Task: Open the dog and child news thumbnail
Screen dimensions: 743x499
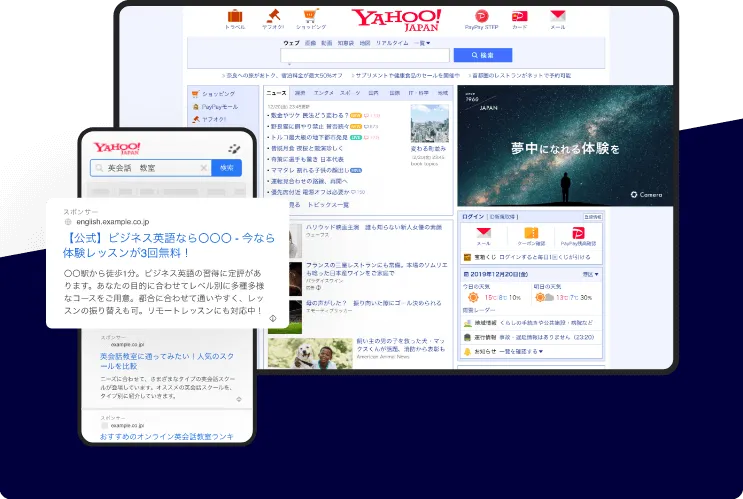Action: coord(296,354)
